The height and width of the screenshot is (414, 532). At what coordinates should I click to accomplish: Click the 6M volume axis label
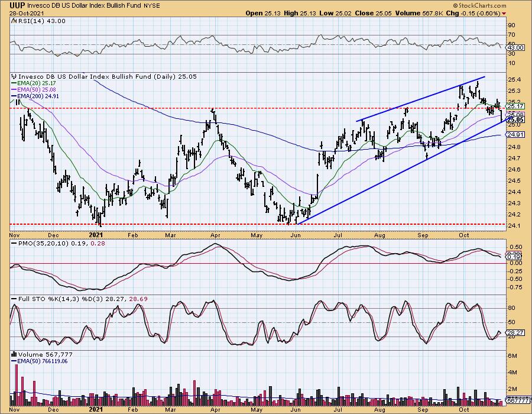512,356
